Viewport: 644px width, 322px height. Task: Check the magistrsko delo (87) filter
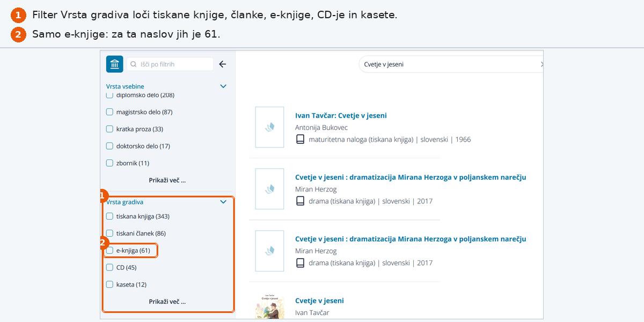coord(109,112)
